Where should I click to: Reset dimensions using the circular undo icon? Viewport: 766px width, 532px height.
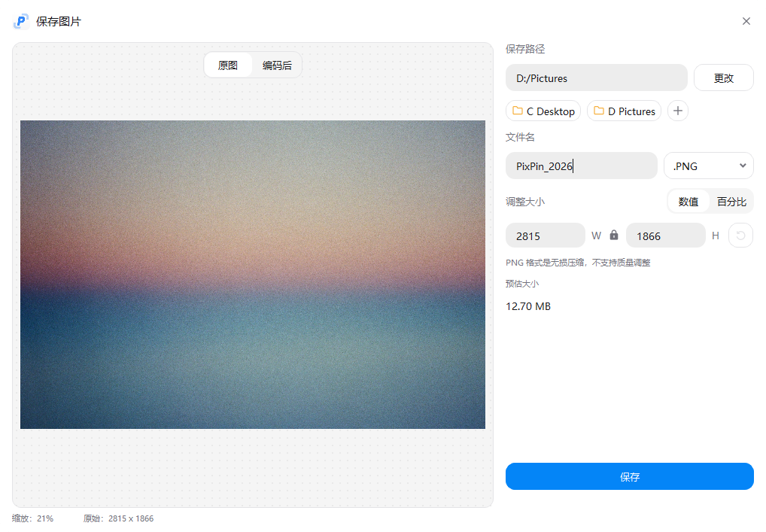[740, 235]
